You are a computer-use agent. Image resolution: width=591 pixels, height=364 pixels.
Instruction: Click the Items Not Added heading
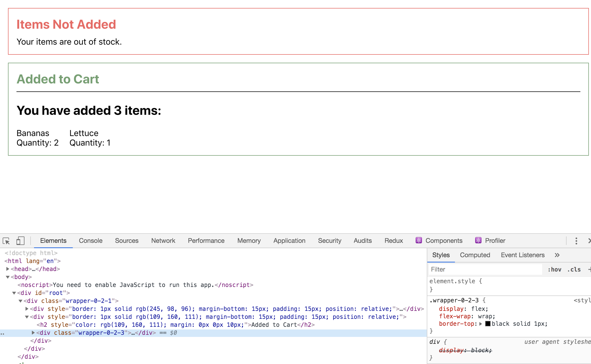click(x=66, y=24)
